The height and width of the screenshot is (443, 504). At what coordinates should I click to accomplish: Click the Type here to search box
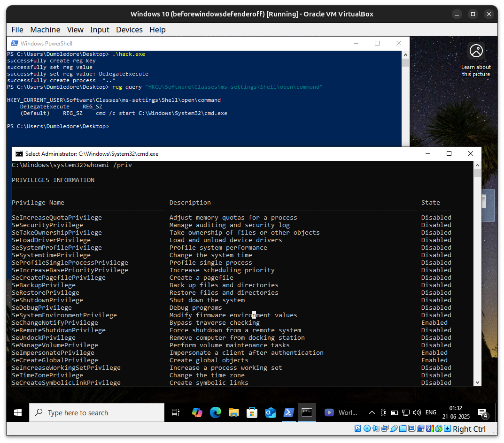pyautogui.click(x=97, y=412)
